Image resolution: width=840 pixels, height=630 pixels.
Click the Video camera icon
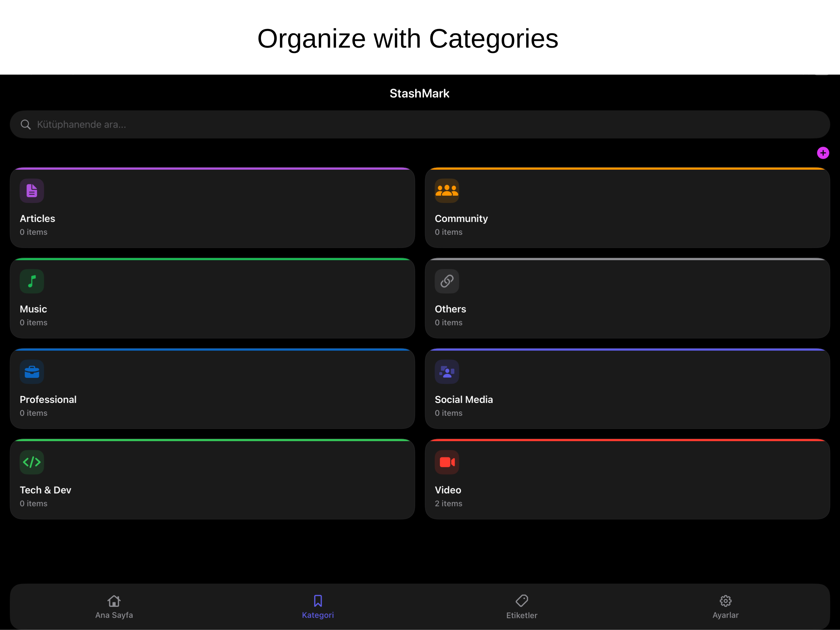pyautogui.click(x=447, y=462)
